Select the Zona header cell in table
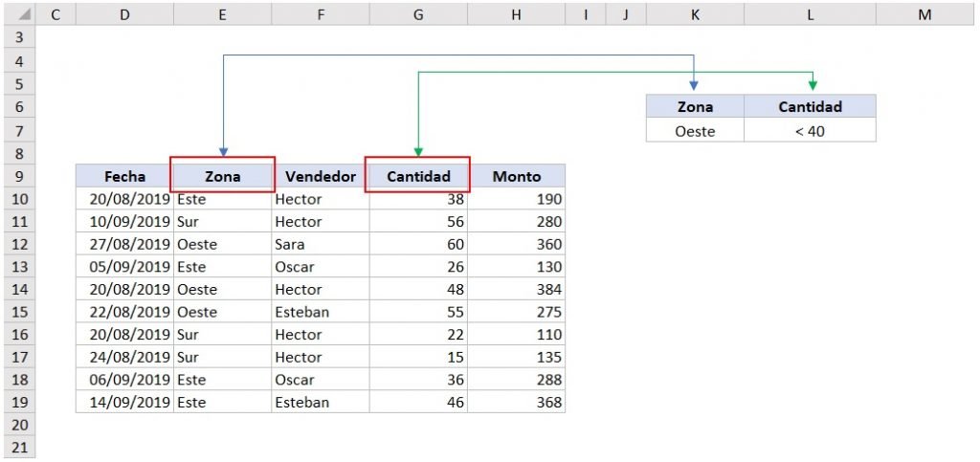 coord(222,176)
